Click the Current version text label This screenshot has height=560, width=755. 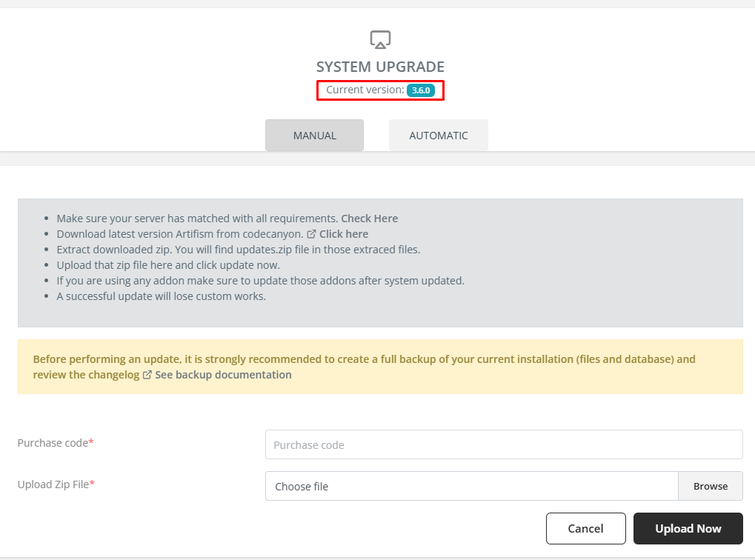(365, 90)
